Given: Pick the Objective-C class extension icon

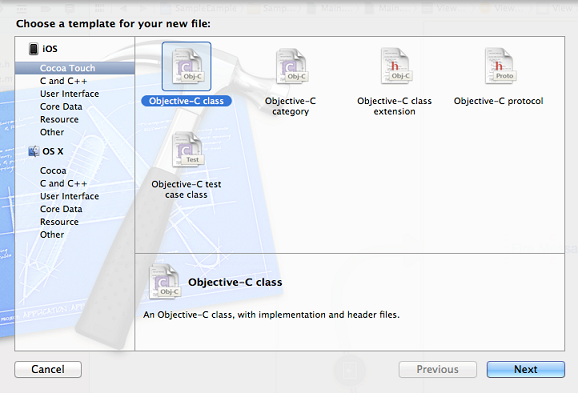Looking at the screenshot, I should (396, 66).
